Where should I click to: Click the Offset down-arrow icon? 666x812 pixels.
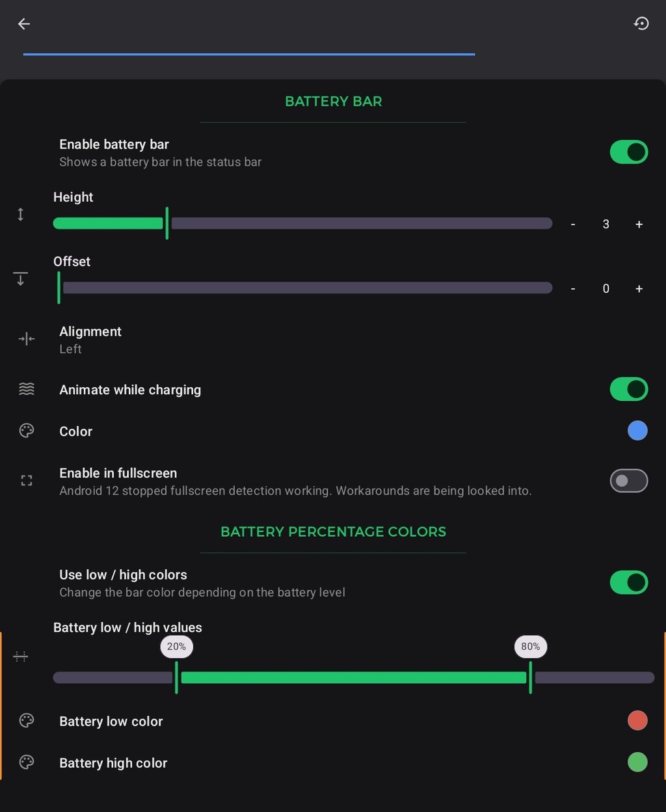click(21, 278)
